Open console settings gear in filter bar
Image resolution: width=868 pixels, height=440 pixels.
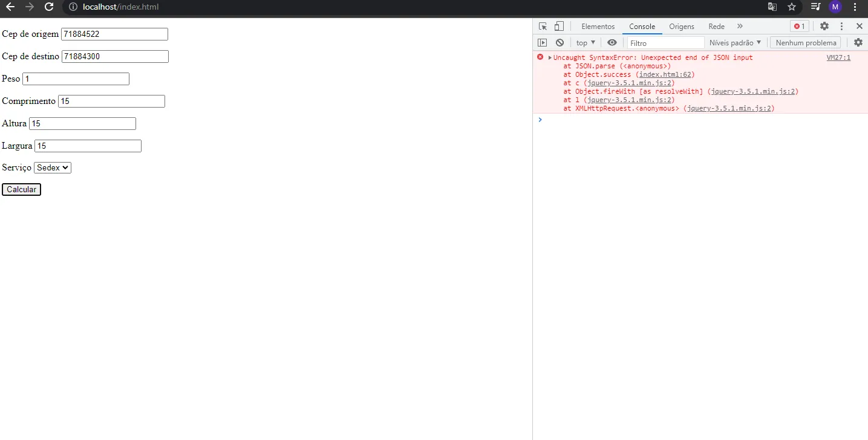click(858, 42)
